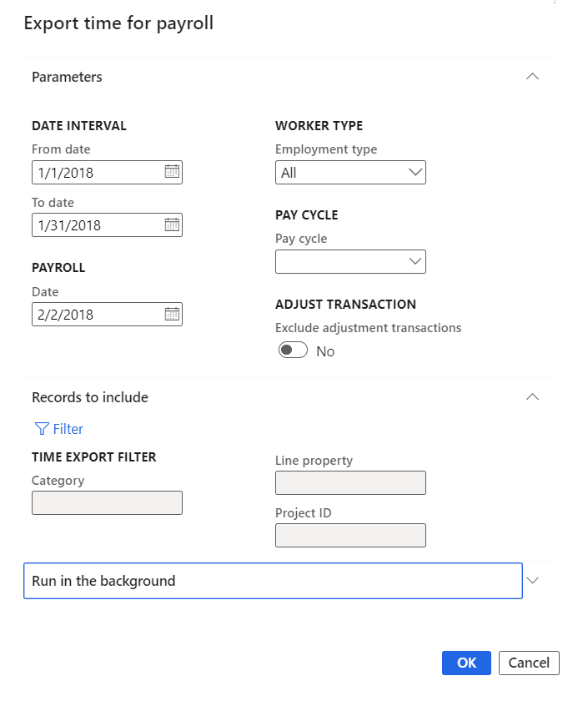Click the To date input field
Screen dimensions: 588x701
pyautogui.click(x=96, y=224)
